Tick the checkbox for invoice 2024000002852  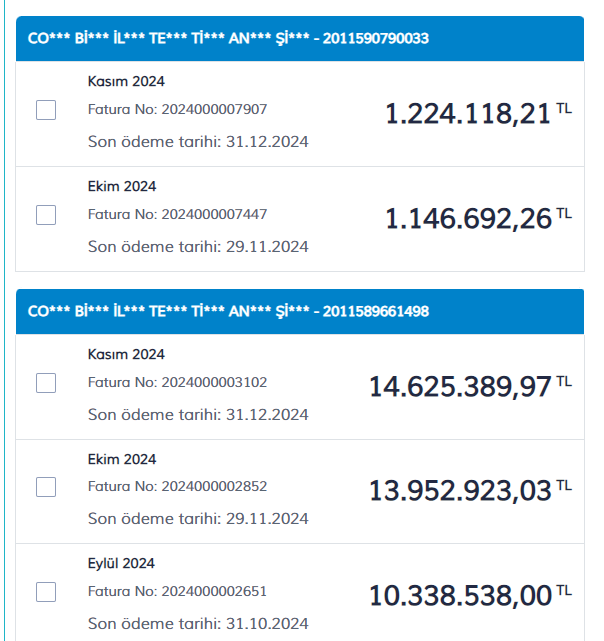pos(46,487)
